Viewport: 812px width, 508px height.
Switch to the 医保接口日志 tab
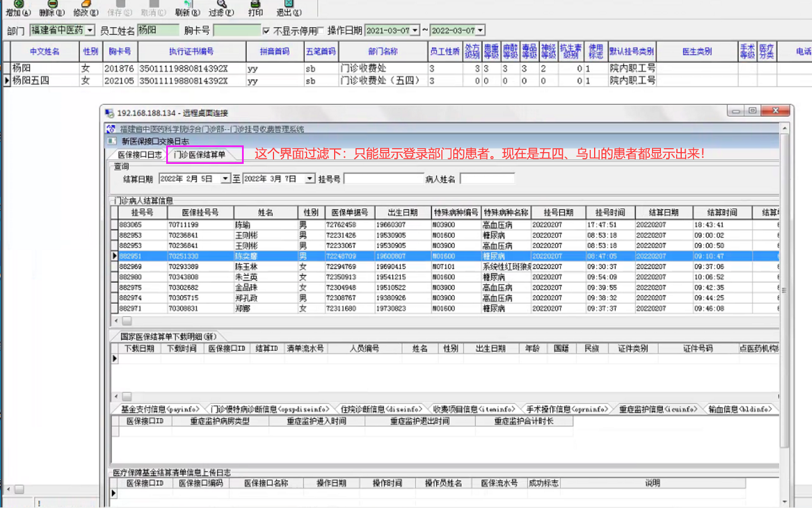pyautogui.click(x=139, y=155)
